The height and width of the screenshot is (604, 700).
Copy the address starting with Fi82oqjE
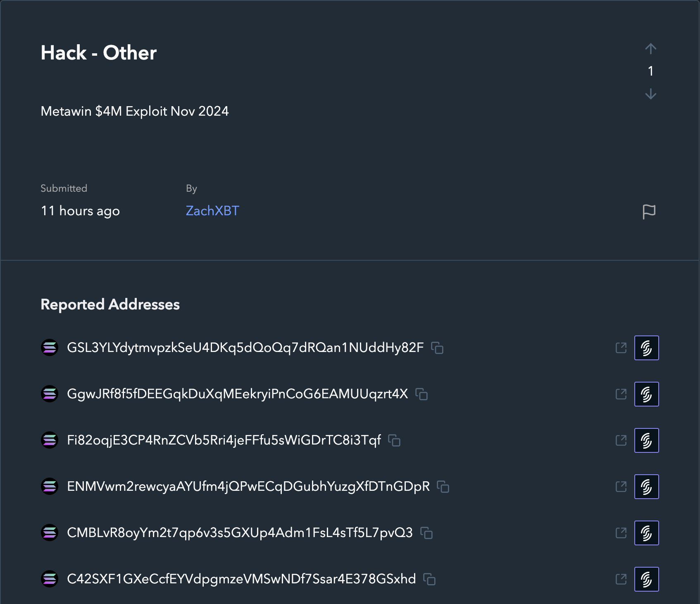(x=394, y=440)
